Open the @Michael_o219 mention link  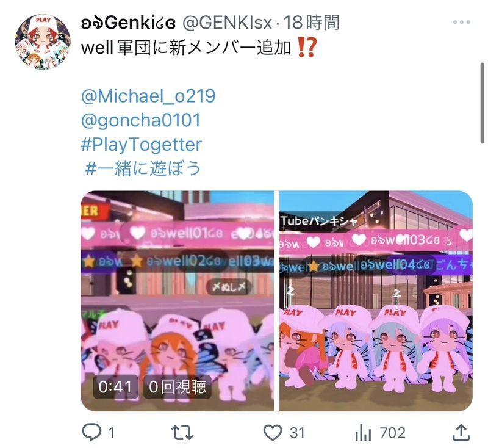point(148,96)
